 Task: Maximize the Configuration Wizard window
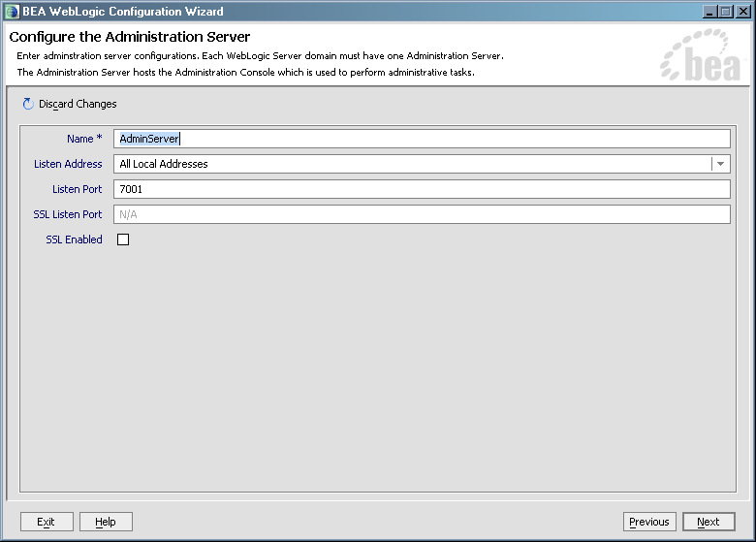click(726, 12)
